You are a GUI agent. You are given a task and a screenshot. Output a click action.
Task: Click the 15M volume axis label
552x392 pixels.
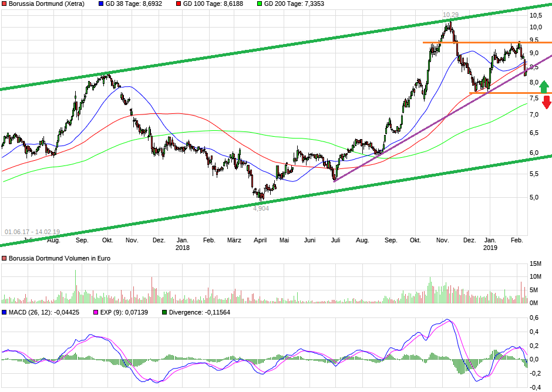[536, 264]
